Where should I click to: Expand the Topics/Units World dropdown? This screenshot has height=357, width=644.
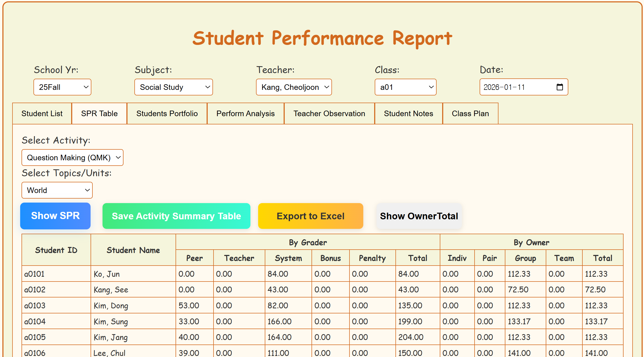[57, 190]
